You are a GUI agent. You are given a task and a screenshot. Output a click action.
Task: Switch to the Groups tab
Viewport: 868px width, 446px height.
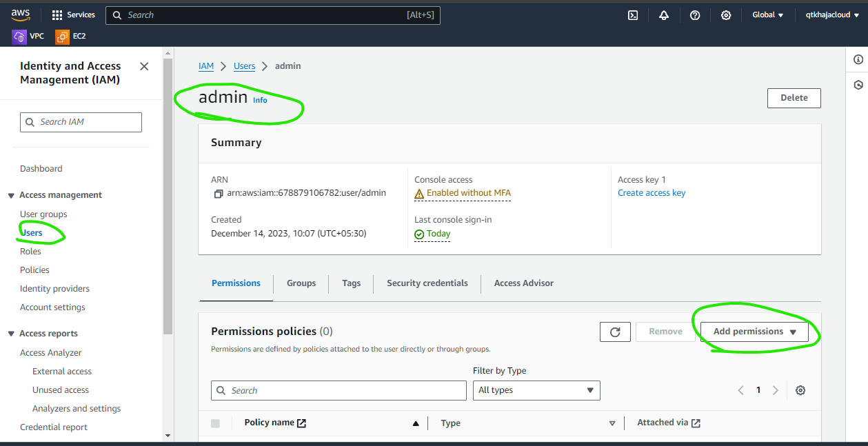tap(301, 283)
